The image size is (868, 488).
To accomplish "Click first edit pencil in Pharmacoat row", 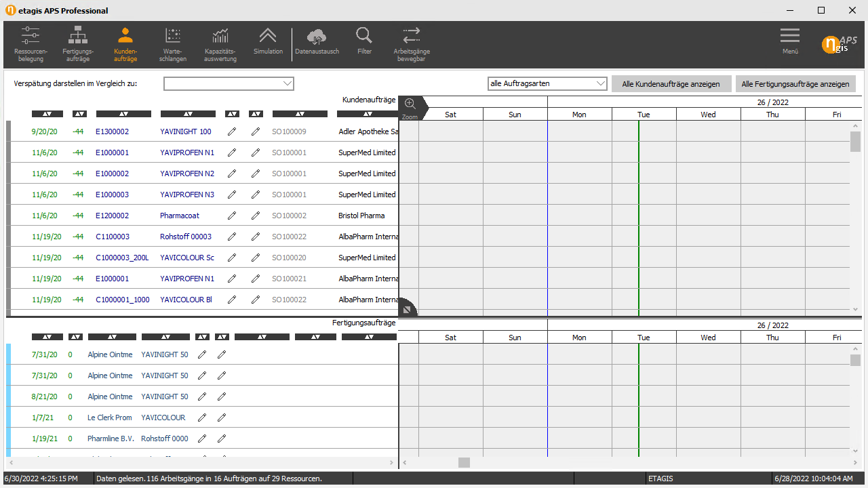I will [x=232, y=216].
